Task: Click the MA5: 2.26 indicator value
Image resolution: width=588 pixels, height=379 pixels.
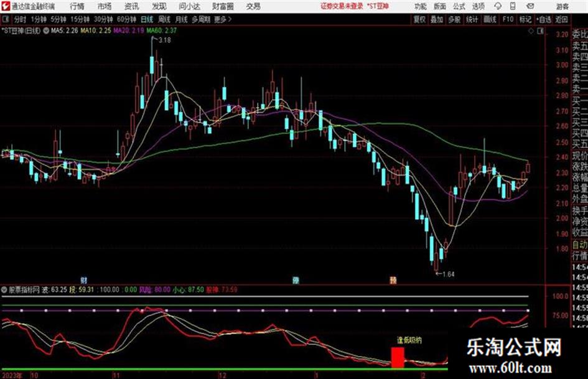Action: click(x=65, y=30)
